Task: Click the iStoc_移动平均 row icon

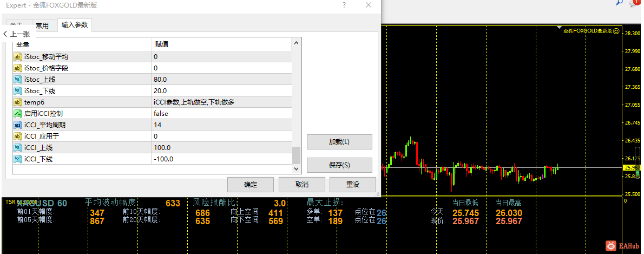Action: click(x=18, y=57)
